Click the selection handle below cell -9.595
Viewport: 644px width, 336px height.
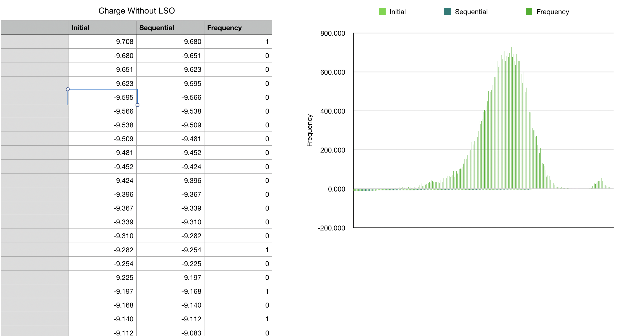pyautogui.click(x=137, y=105)
